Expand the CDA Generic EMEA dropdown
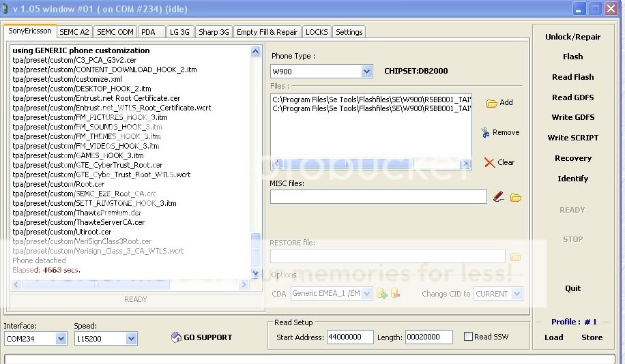Image resolution: width=625 pixels, height=364 pixels. [x=366, y=294]
